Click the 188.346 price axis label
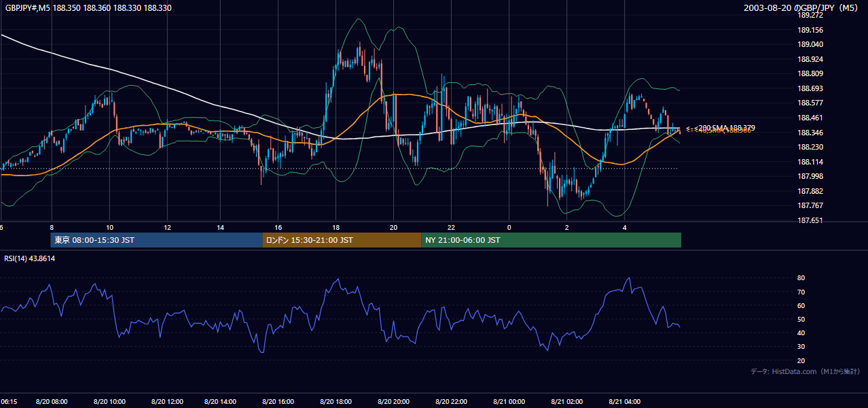Image resolution: width=868 pixels, height=408 pixels. [811, 133]
